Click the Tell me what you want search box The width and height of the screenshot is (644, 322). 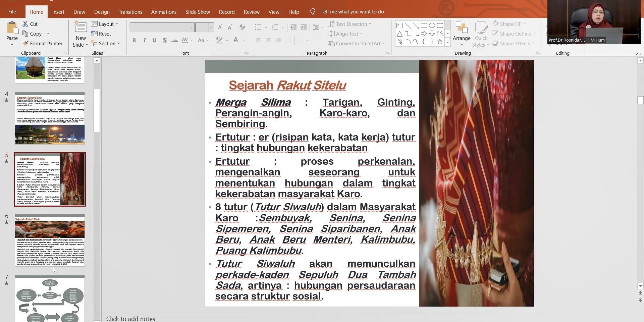352,12
